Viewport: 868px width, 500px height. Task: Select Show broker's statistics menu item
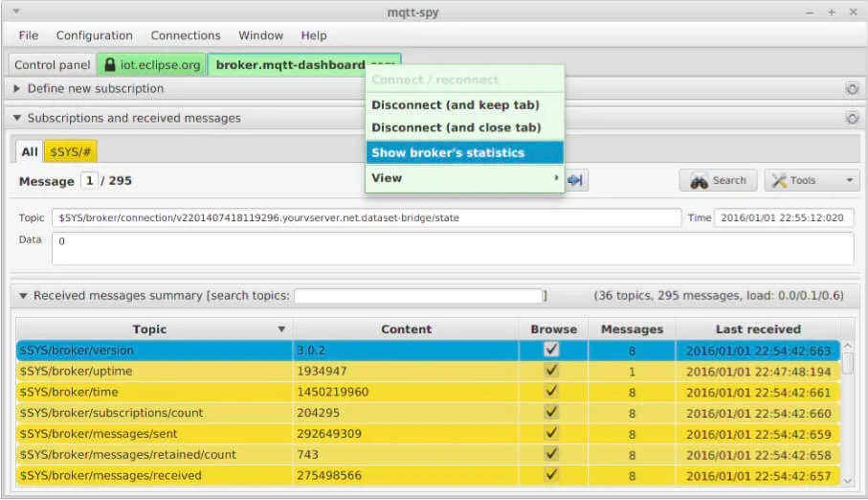click(464, 153)
